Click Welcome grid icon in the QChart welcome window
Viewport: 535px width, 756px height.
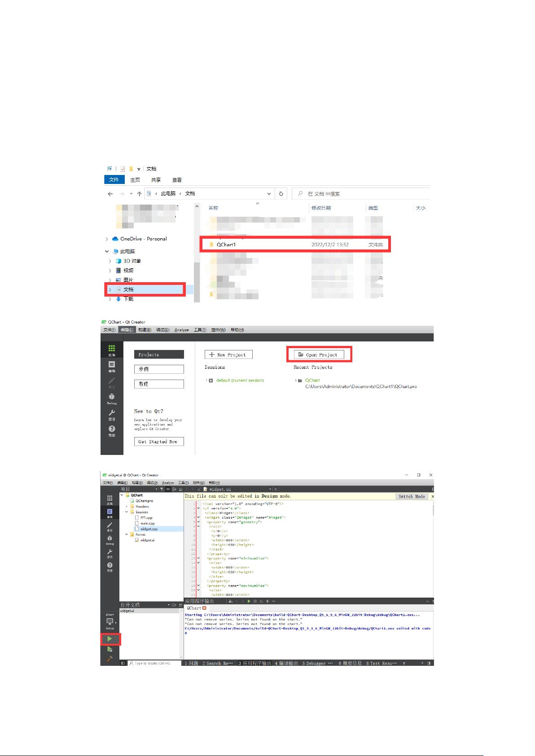(112, 350)
